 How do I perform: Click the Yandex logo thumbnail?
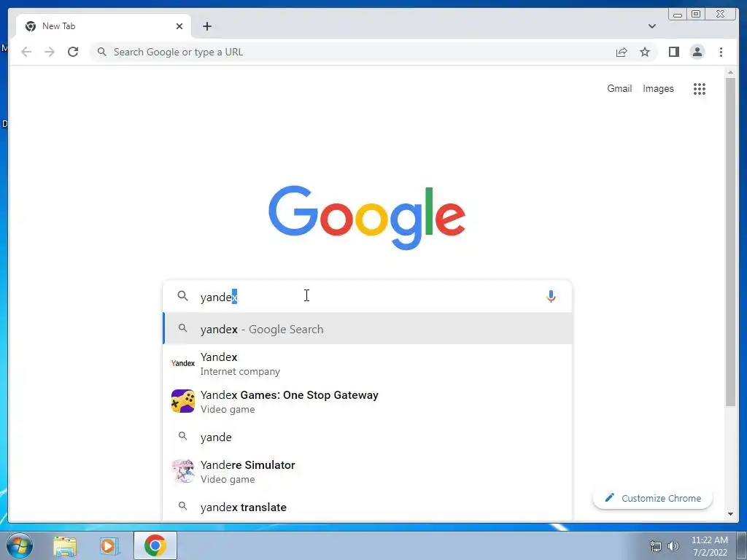[x=183, y=363]
